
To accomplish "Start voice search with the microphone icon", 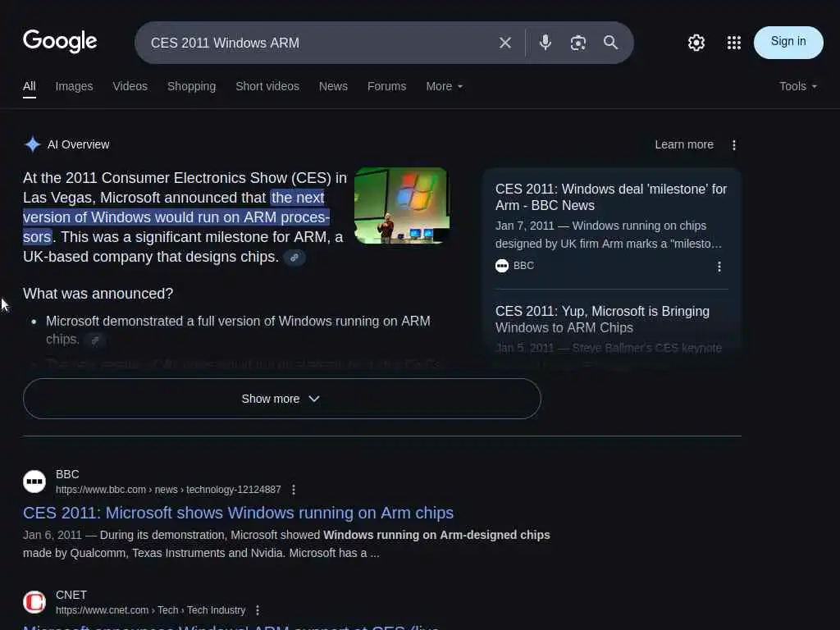I will click(x=545, y=43).
